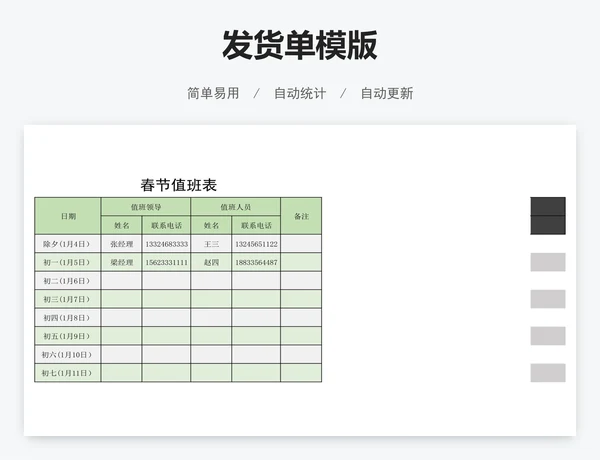The image size is (600, 460).
Task: Select phone number 13324683333
Action: 166,244
